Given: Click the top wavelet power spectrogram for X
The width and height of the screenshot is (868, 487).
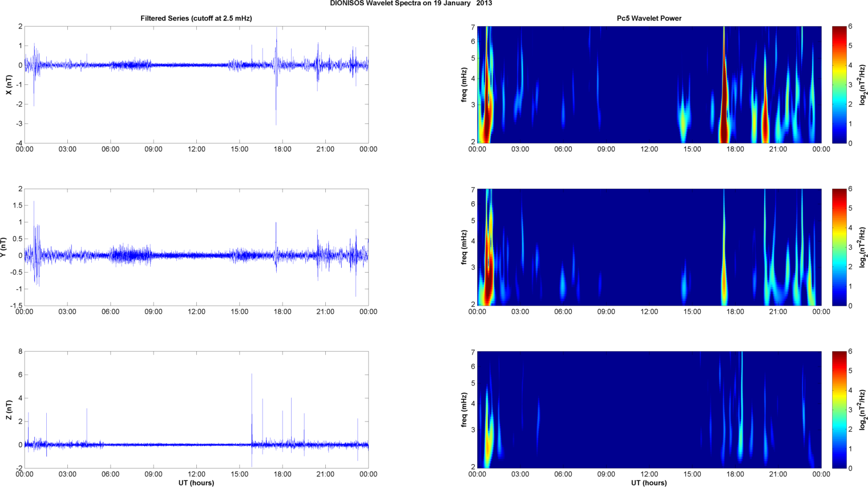Looking at the screenshot, I should pyautogui.click(x=649, y=84).
